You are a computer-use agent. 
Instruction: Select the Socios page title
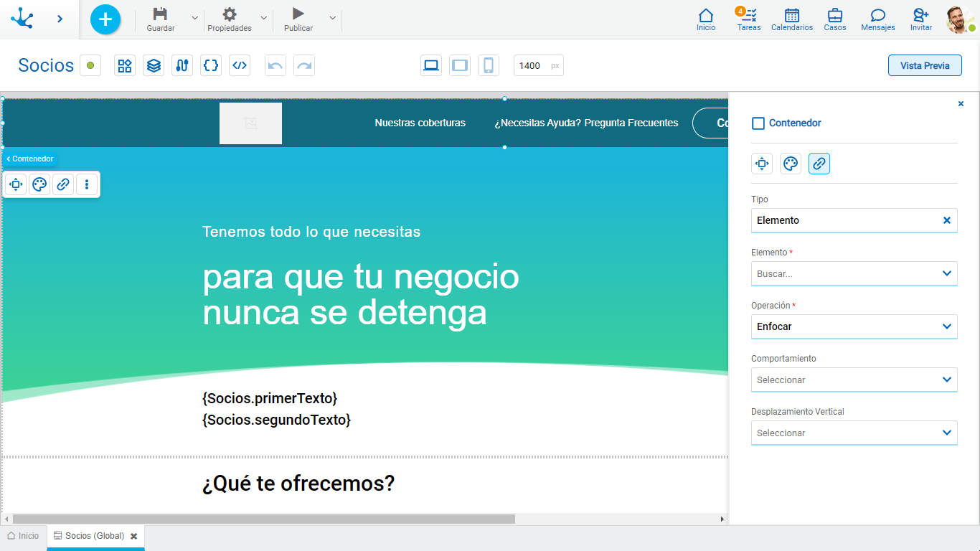click(x=46, y=65)
